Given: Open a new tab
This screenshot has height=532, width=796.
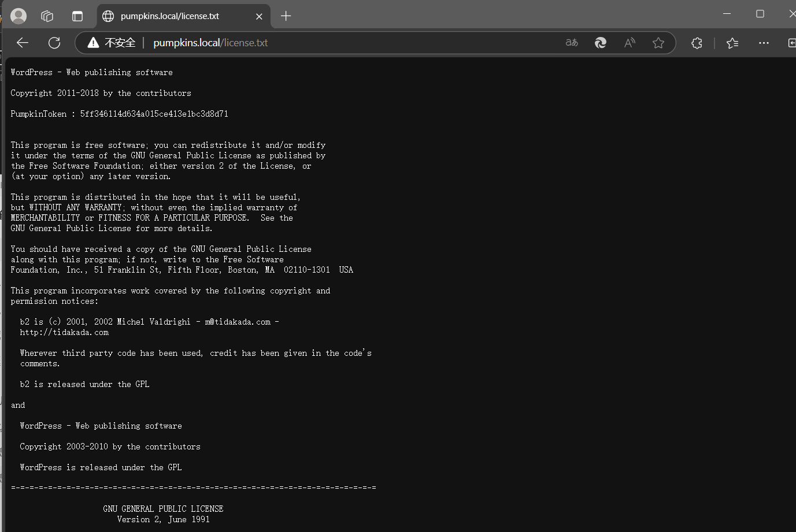Looking at the screenshot, I should click(286, 16).
